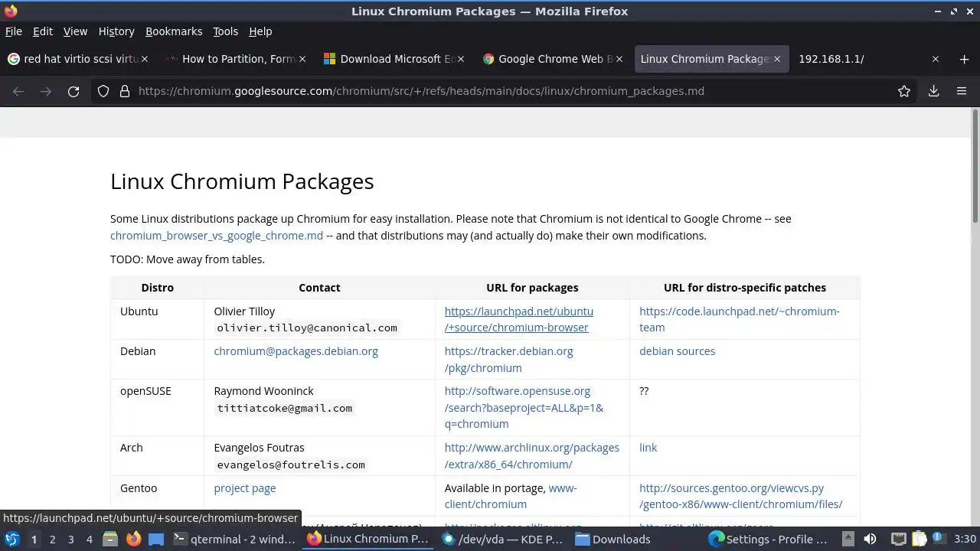
Task: Switch to 'How to Partition' tab
Action: pos(235,59)
